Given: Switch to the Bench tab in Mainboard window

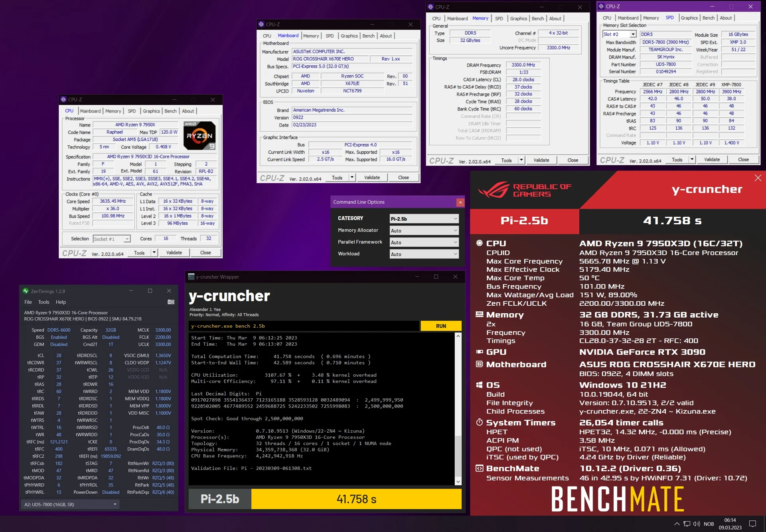Looking at the screenshot, I should (x=368, y=36).
